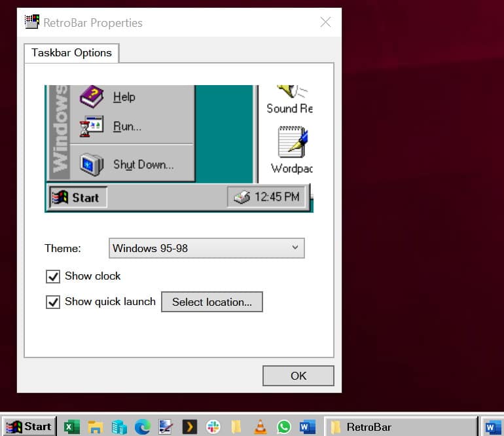The width and height of the screenshot is (504, 436).
Task: Click the Start button on the taskbar
Action: [29, 427]
